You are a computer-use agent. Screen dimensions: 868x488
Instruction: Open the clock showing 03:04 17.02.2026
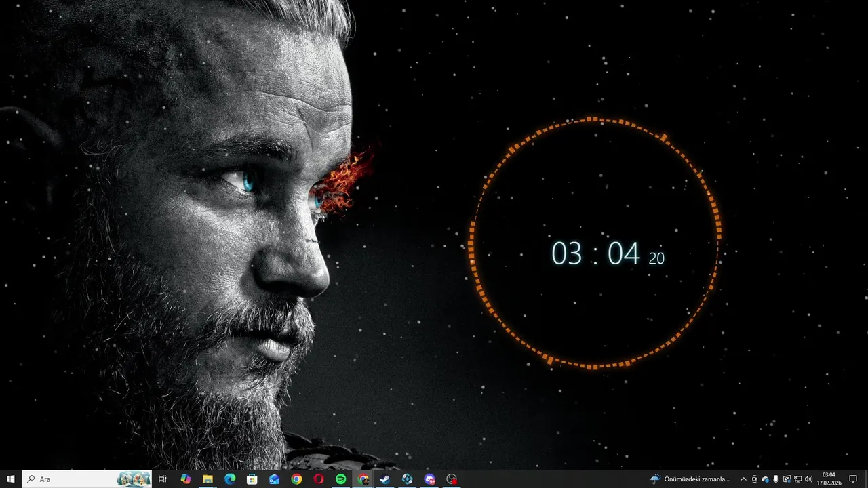(829, 479)
